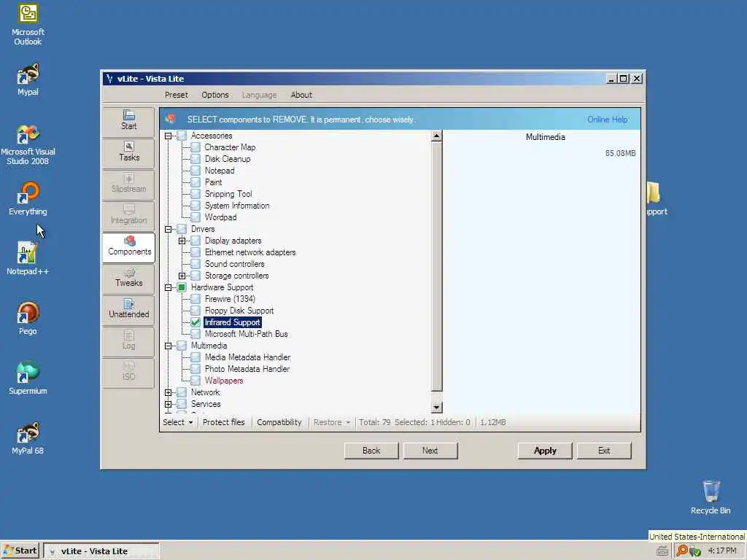The image size is (747, 560).
Task: Check the Snipping Tool checkbox
Action: tap(196, 194)
